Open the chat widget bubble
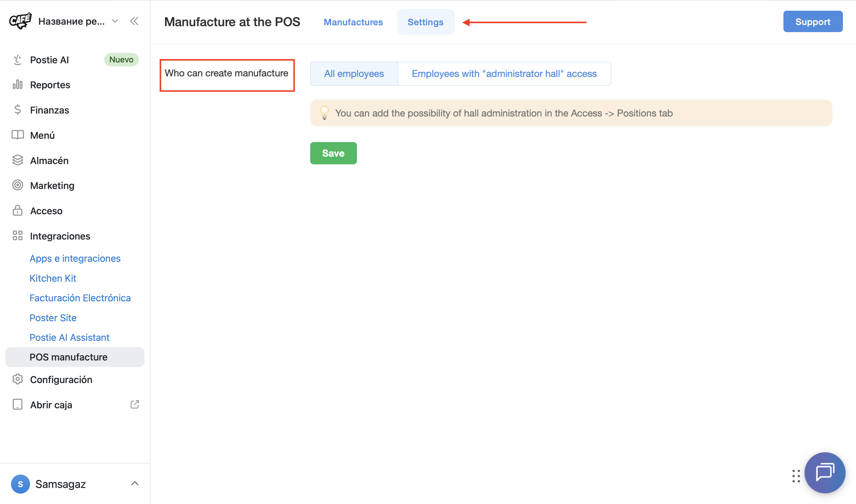The image size is (856, 504). pyautogui.click(x=825, y=473)
